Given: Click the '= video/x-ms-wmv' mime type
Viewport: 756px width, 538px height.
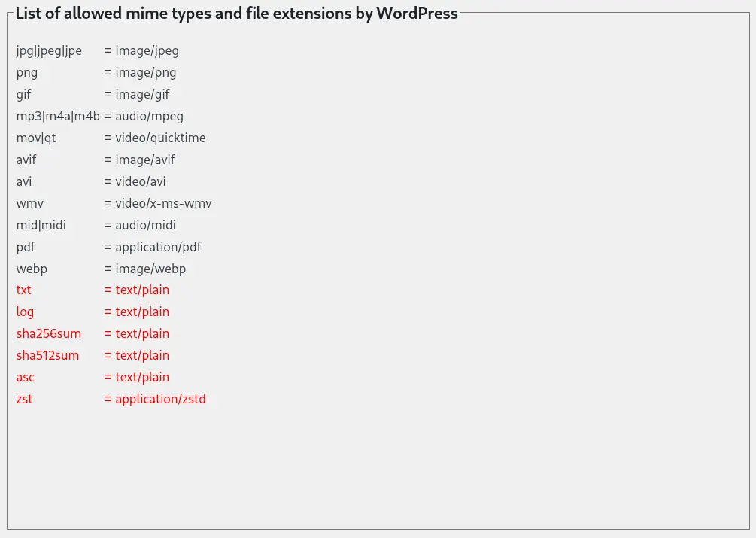Looking at the screenshot, I should 158,203.
